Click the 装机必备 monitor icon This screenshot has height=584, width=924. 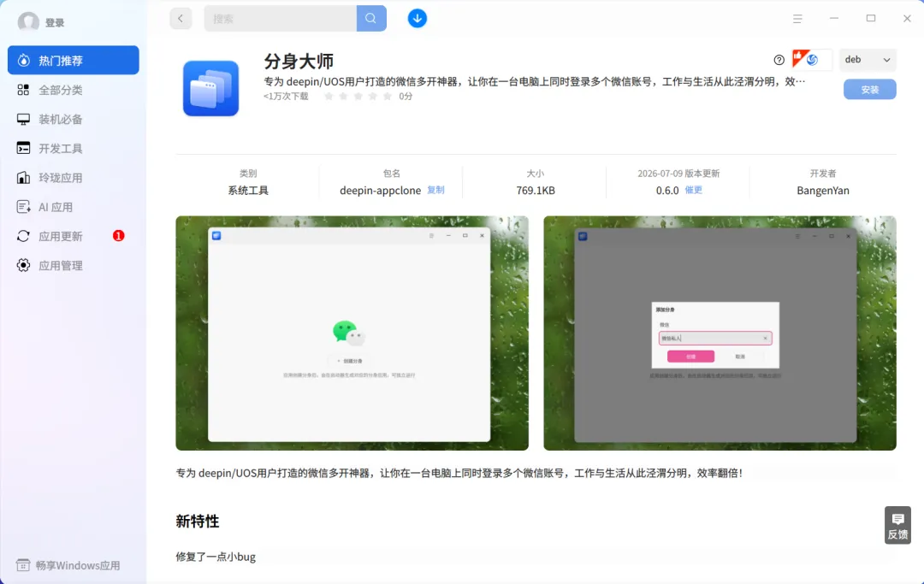pos(24,119)
